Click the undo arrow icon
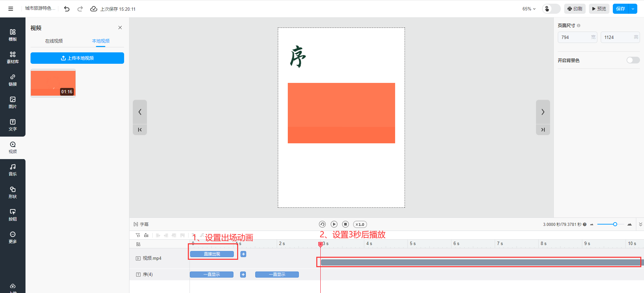This screenshot has height=293, width=644. pyautogui.click(x=67, y=9)
